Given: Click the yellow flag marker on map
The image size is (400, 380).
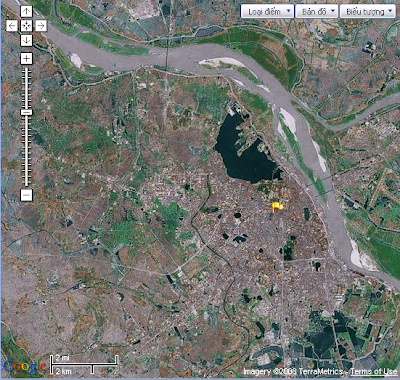Looking at the screenshot, I should tap(277, 207).
